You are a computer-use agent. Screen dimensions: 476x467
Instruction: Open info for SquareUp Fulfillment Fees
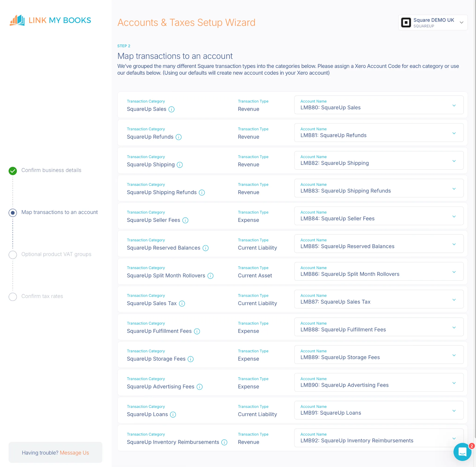(x=197, y=331)
